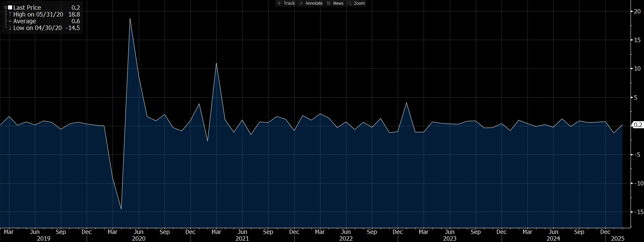Click the 0.2 last value tag on axis
This screenshot has width=644, height=242.
point(637,125)
